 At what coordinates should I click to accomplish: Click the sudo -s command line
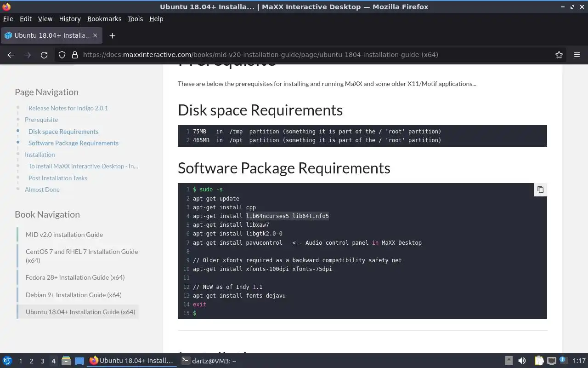point(208,190)
